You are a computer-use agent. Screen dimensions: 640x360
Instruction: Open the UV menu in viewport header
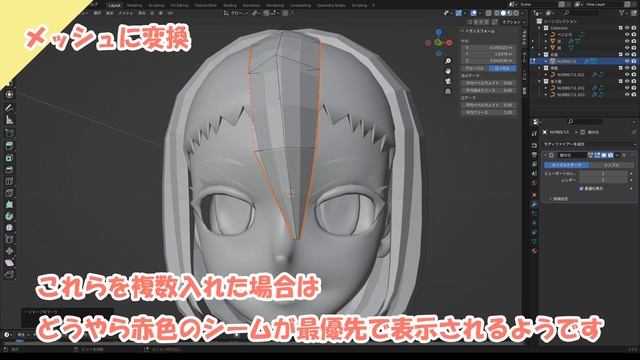click(170, 13)
